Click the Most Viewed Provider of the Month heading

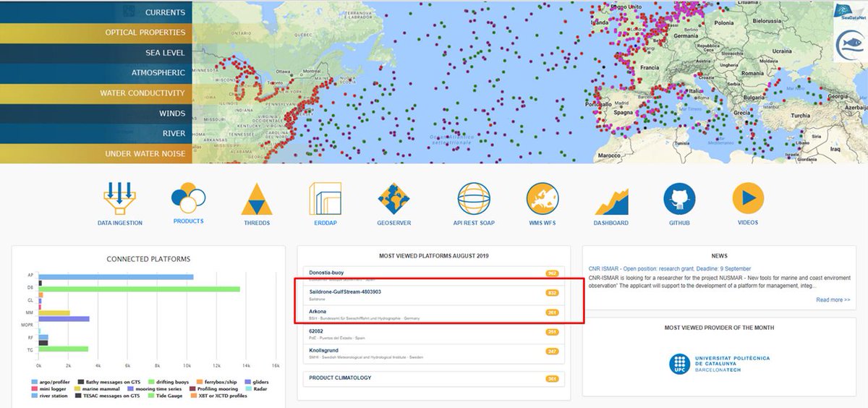click(719, 328)
